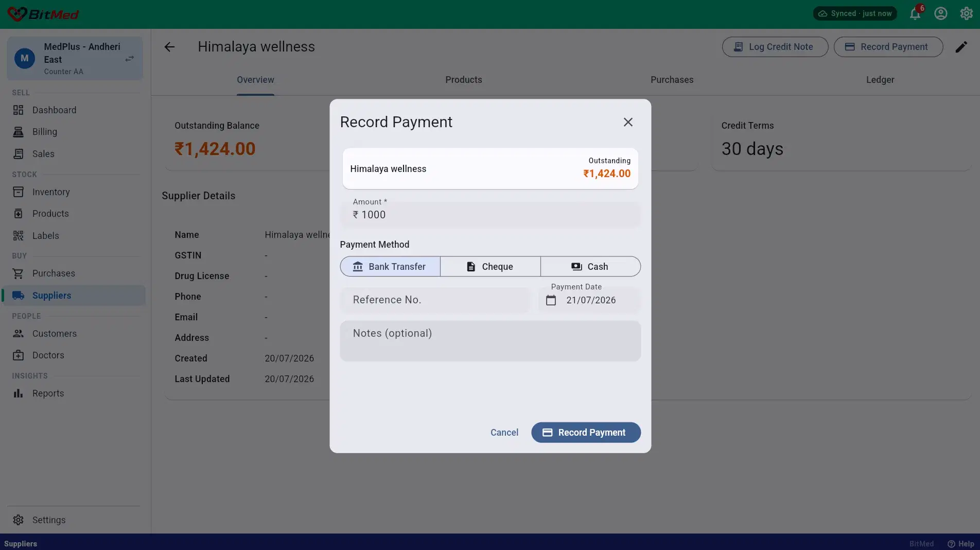Image resolution: width=980 pixels, height=550 pixels.
Task: Switch to the Products tab
Action: pos(464,80)
